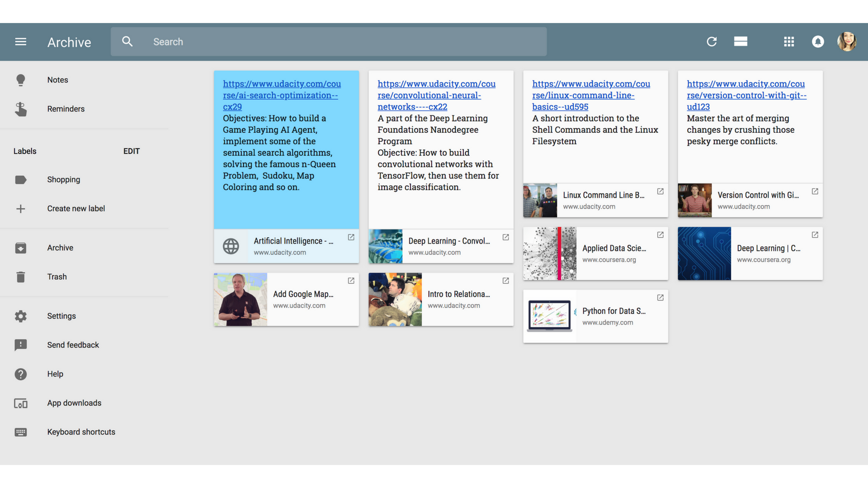Select the Shopping label
Screen dimensions: 868x488
click(64, 180)
